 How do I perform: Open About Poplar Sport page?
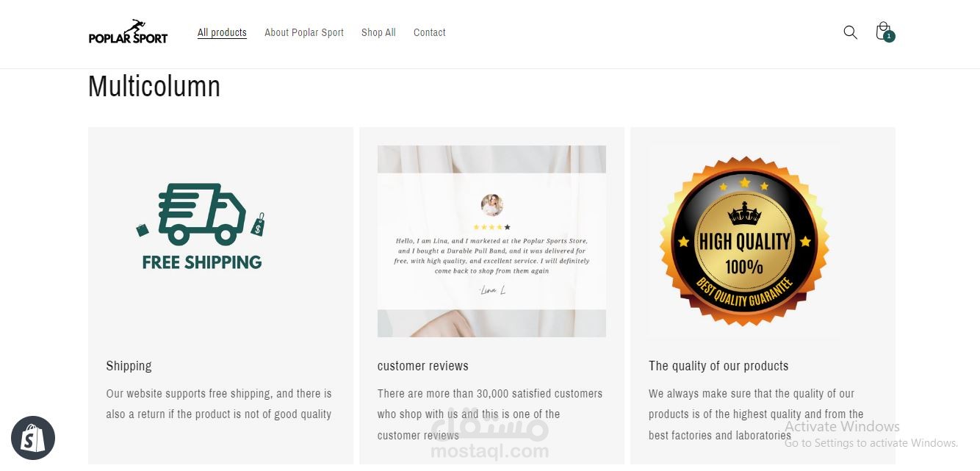tap(304, 32)
